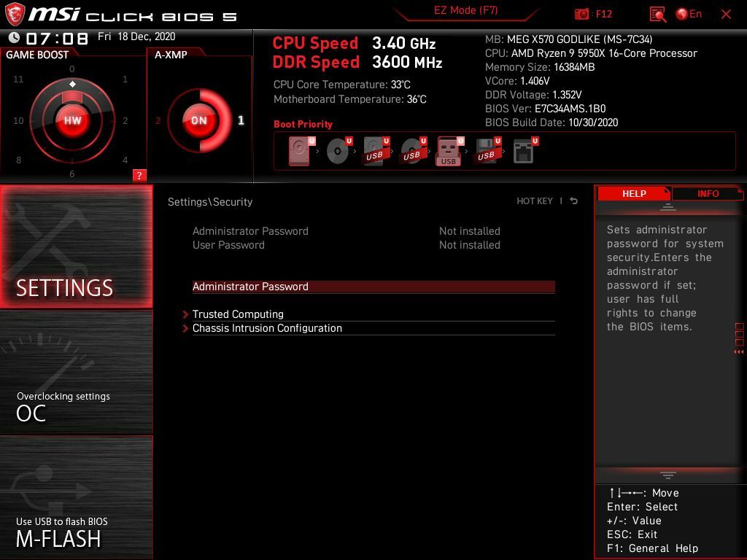Switch to the INFO tab

pos(708,193)
